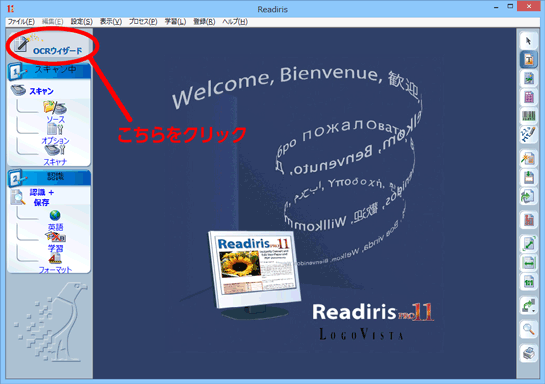545x384 pixels.
Task: Pick the table zone tool
Action: (x=528, y=97)
